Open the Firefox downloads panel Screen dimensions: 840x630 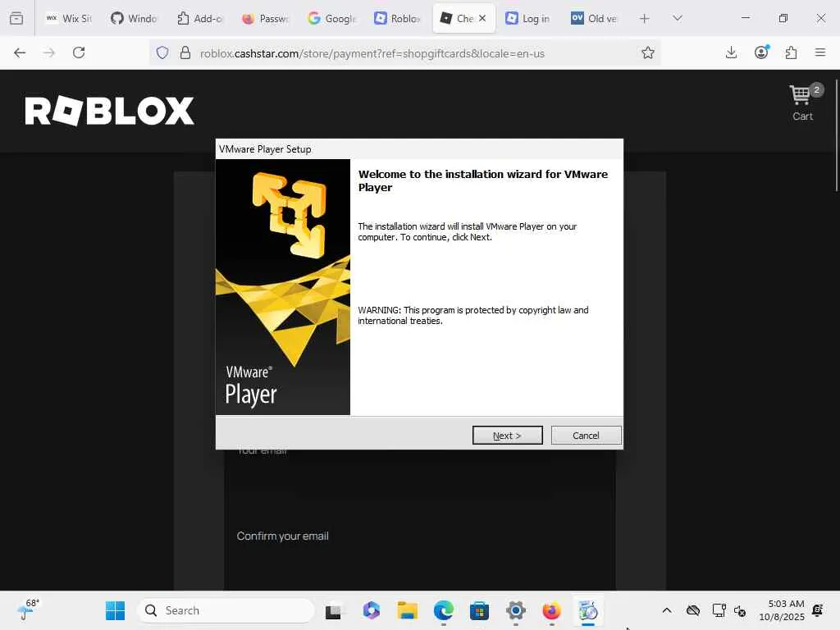[731, 52]
